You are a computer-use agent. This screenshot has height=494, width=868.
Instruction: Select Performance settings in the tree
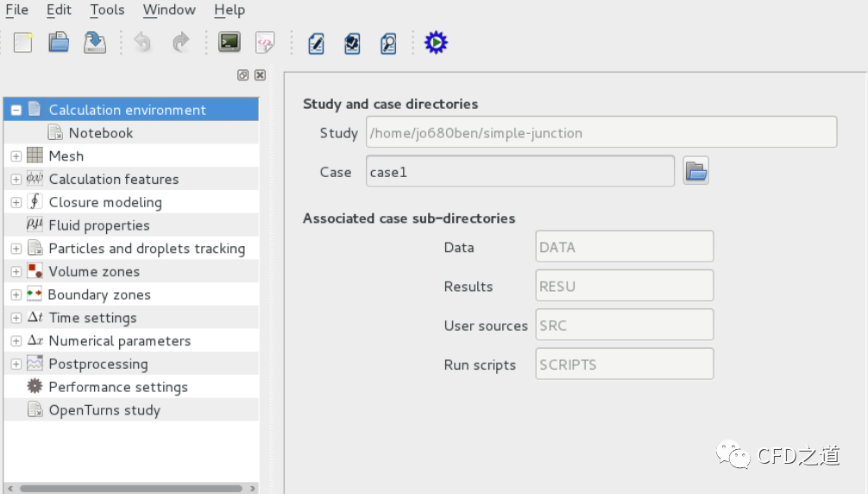(117, 387)
